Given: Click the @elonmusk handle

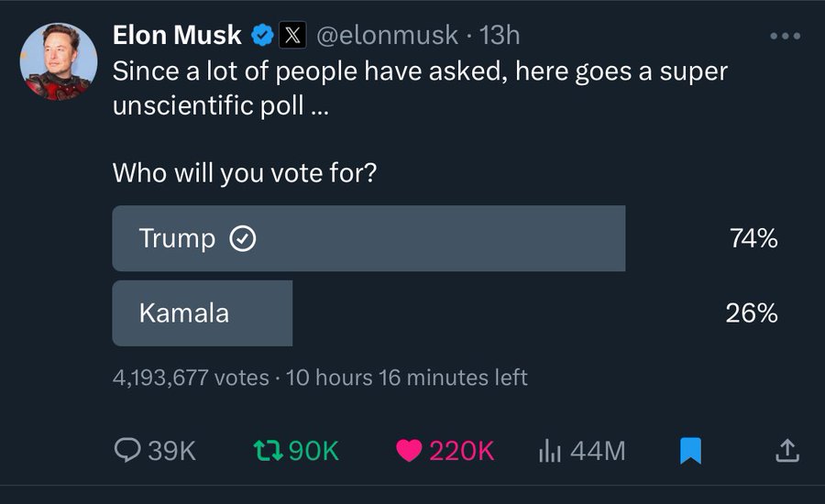Looking at the screenshot, I should pos(387,36).
